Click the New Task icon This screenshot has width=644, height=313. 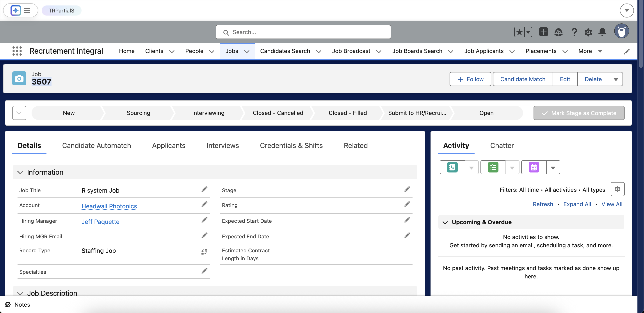[493, 167]
